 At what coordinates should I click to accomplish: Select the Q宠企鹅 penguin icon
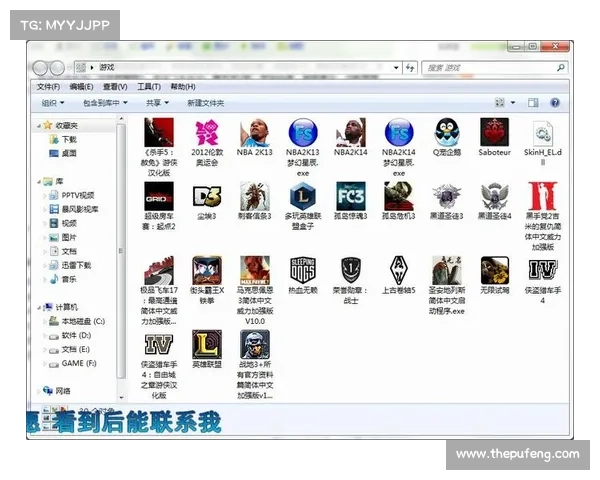pos(447,132)
